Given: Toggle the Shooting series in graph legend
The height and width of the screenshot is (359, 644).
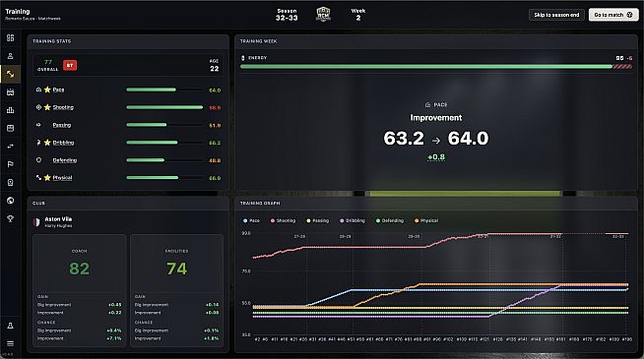Looking at the screenshot, I should pos(283,220).
